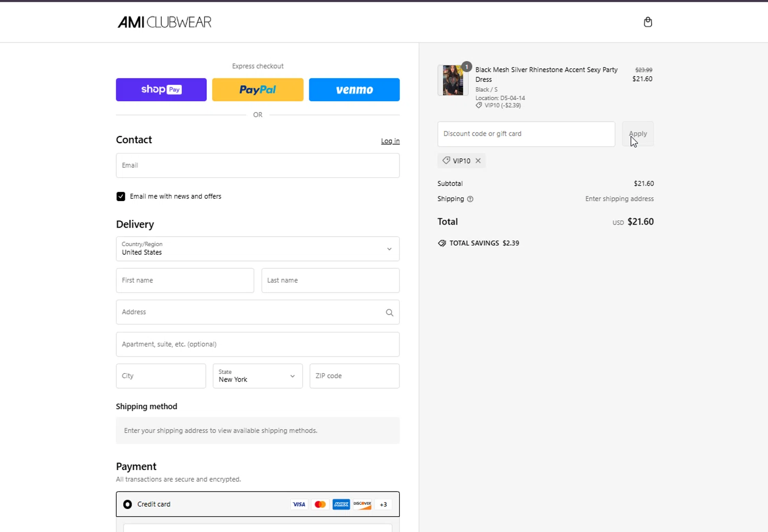Focus the Address field
The width and height of the screenshot is (768, 532).
click(258, 313)
